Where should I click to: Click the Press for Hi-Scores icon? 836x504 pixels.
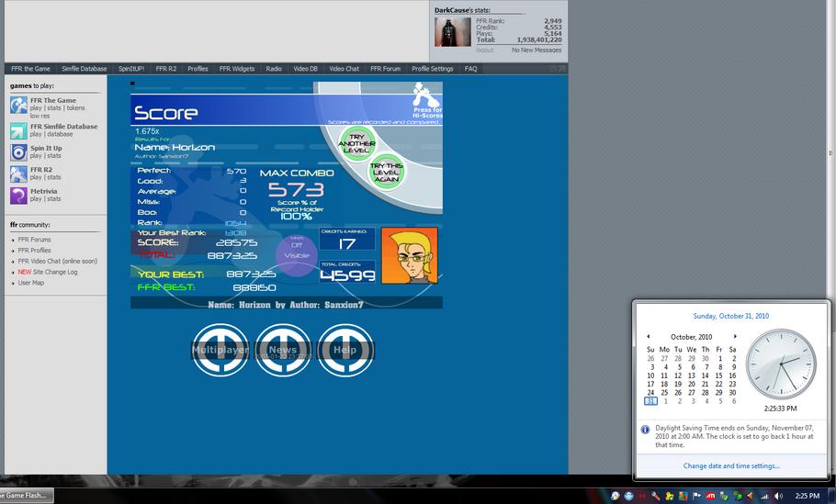coord(427,100)
